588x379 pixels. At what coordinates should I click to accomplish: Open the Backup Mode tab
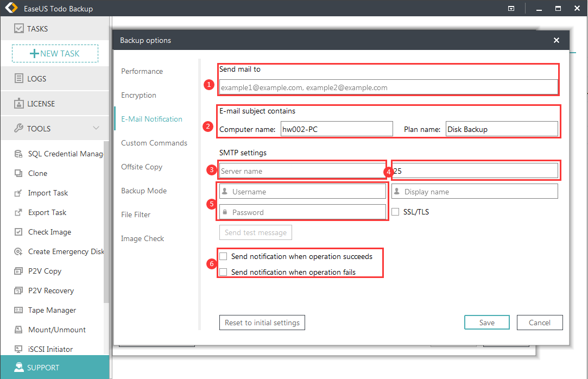coord(144,191)
